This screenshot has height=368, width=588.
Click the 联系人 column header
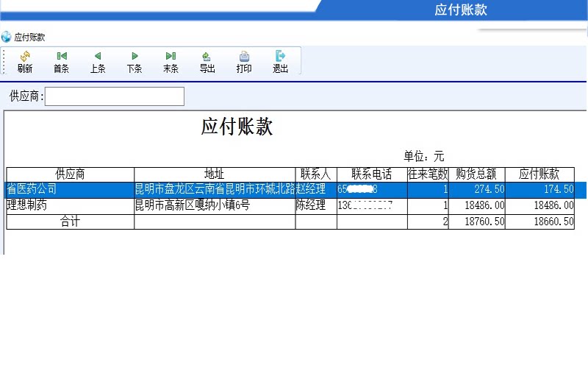tap(316, 174)
